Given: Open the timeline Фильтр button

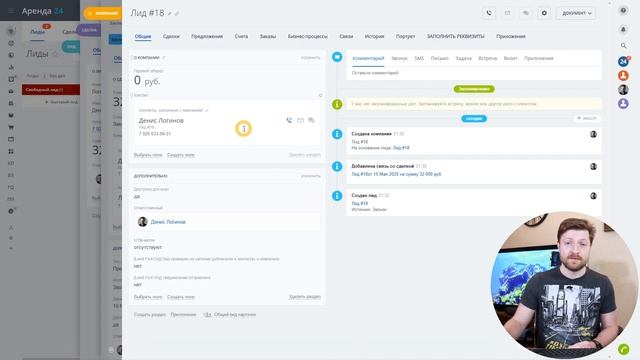Looking at the screenshot, I should (x=587, y=118).
